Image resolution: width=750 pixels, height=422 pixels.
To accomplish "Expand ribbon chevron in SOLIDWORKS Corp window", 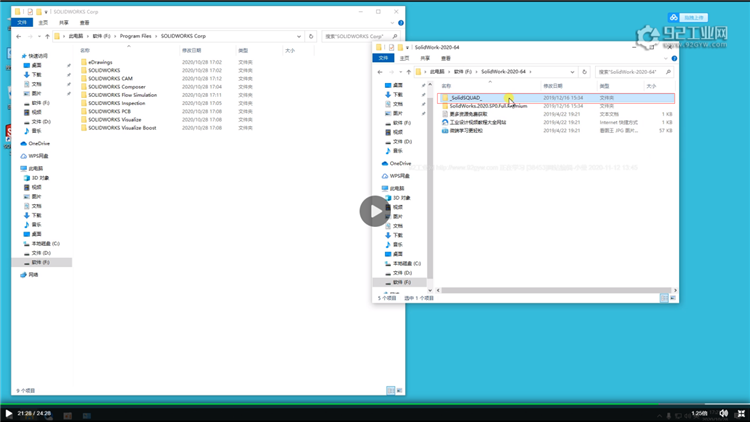I will pyautogui.click(x=392, y=22).
